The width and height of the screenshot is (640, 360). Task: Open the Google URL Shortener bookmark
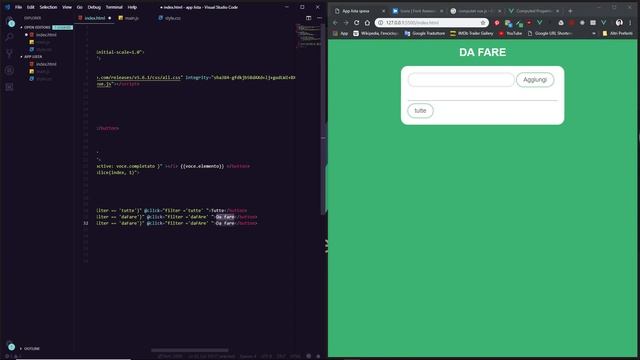click(x=549, y=33)
